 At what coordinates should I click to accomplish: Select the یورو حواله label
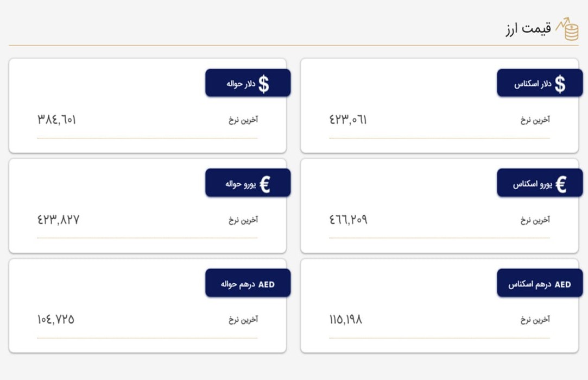pyautogui.click(x=241, y=184)
